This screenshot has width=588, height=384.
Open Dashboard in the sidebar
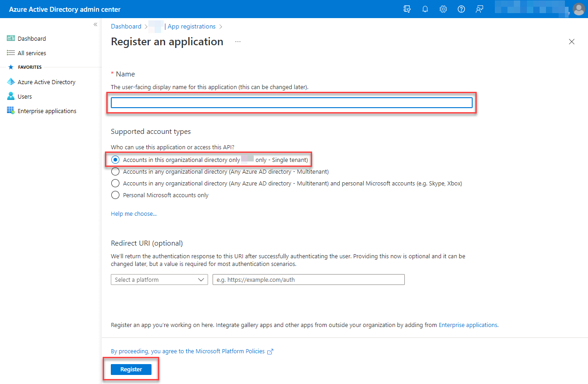[x=32, y=38]
